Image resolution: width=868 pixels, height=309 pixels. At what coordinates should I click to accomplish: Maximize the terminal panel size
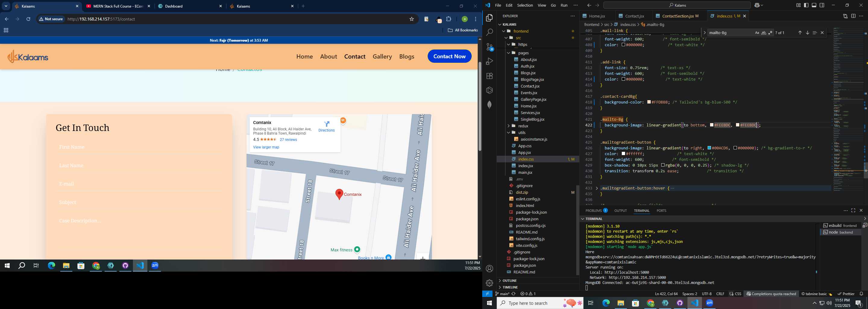click(853, 211)
